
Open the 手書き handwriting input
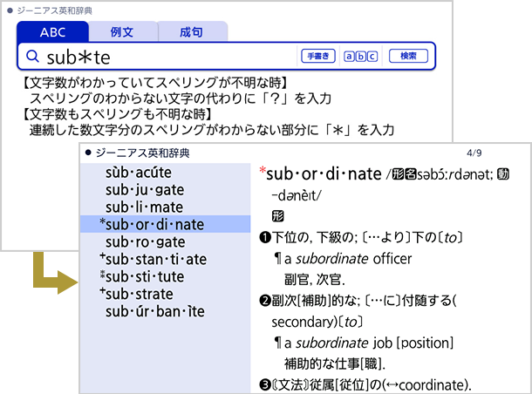[x=317, y=57]
